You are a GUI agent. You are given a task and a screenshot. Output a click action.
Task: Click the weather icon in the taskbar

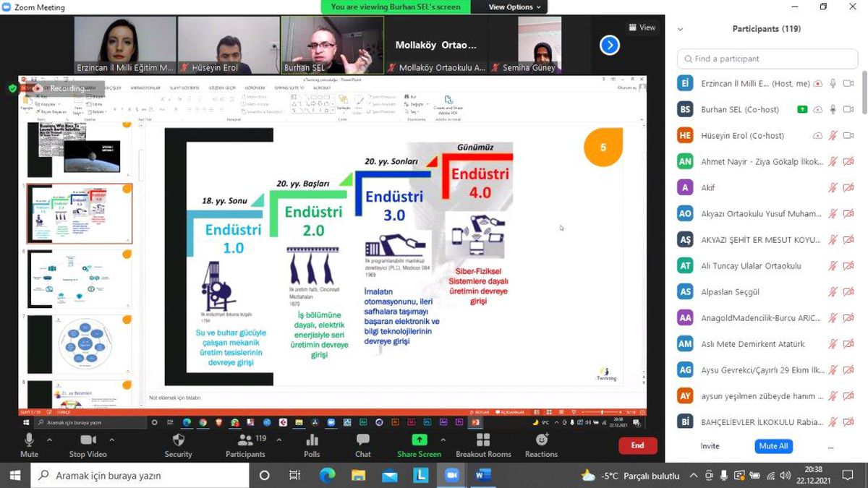pyautogui.click(x=589, y=475)
